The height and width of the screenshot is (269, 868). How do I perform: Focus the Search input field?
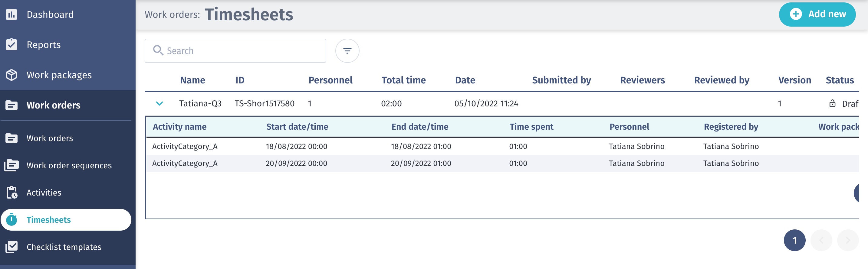pos(235,51)
